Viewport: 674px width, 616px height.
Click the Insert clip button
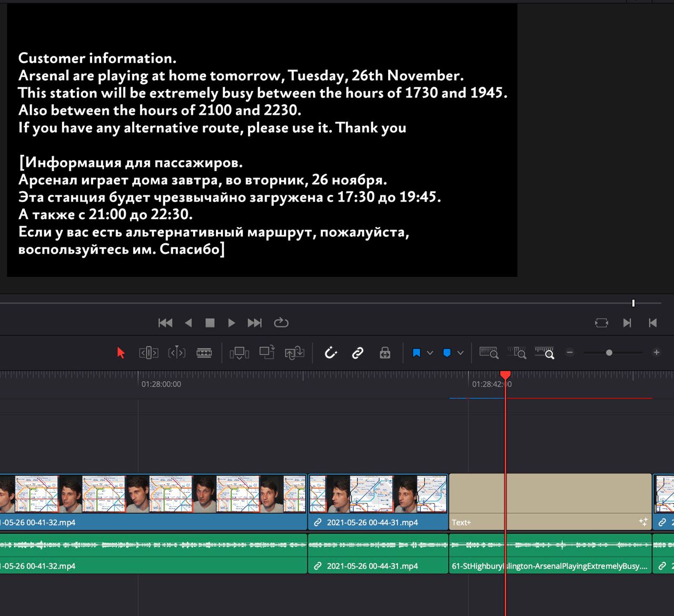pyautogui.click(x=239, y=353)
